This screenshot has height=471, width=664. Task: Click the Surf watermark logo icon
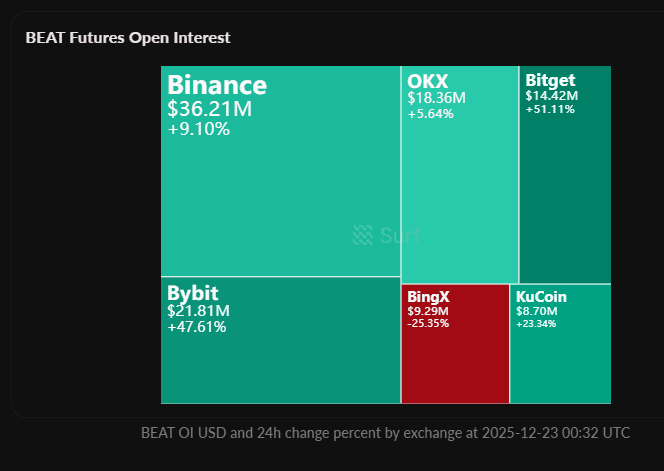362,235
